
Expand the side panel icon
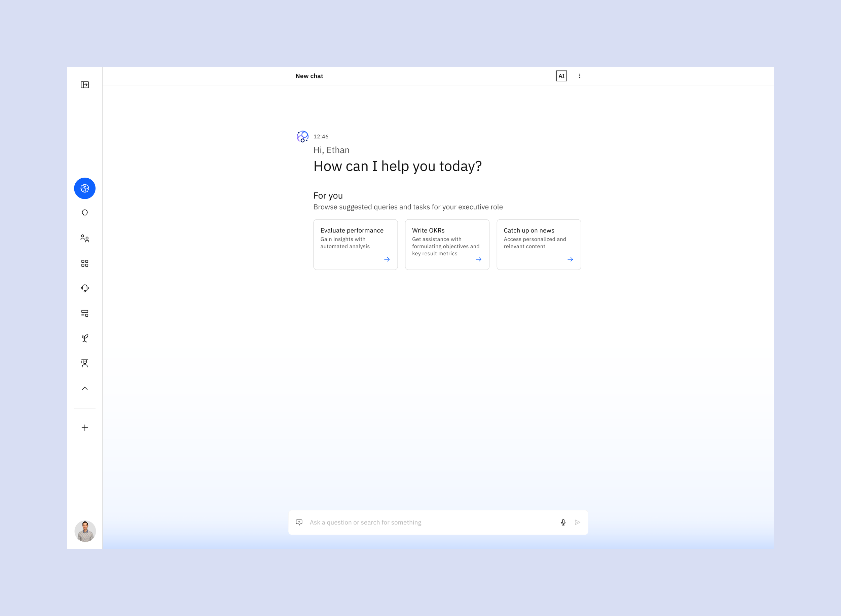85,85
